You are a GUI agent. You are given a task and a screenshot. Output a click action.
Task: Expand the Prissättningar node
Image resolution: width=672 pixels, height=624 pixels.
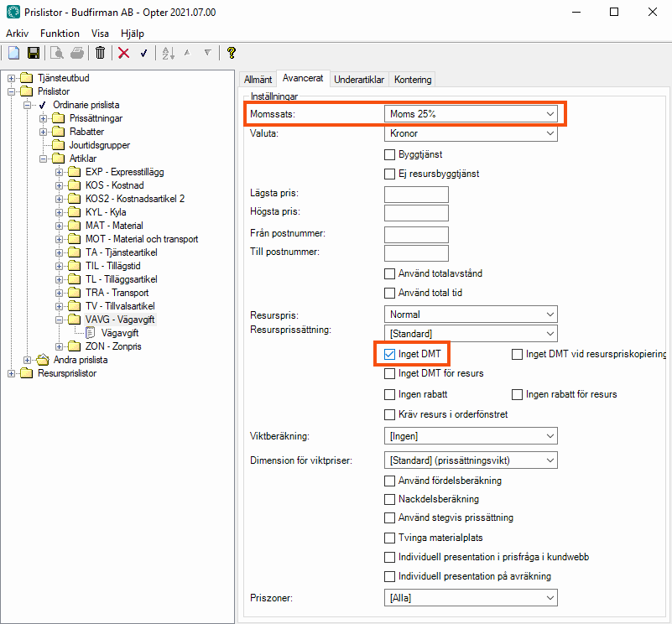click(x=43, y=119)
